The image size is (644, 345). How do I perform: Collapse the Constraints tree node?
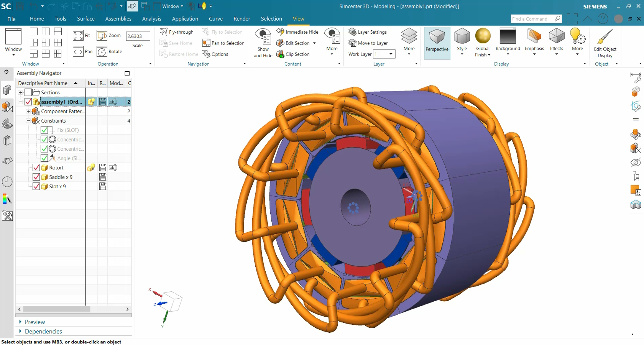pyautogui.click(x=28, y=120)
